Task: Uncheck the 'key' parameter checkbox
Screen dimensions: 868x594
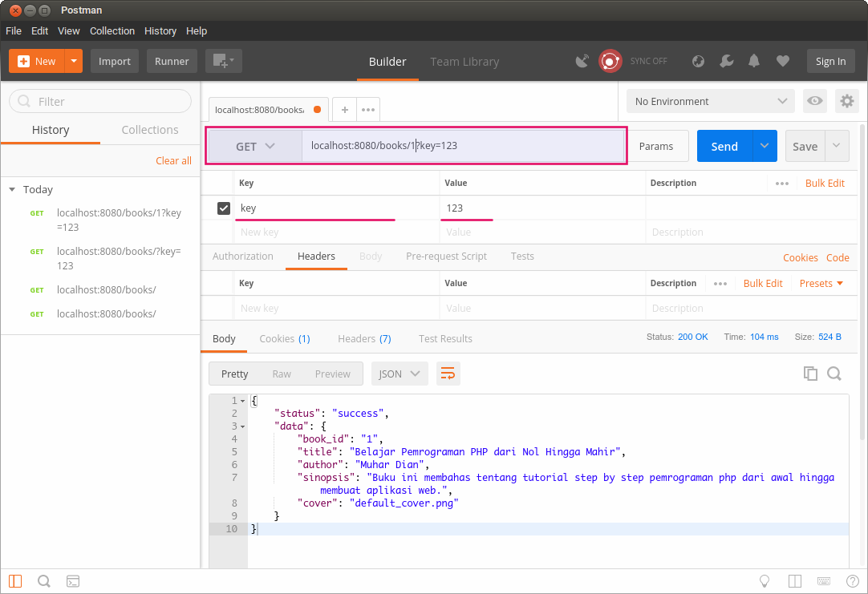Action: tap(225, 208)
